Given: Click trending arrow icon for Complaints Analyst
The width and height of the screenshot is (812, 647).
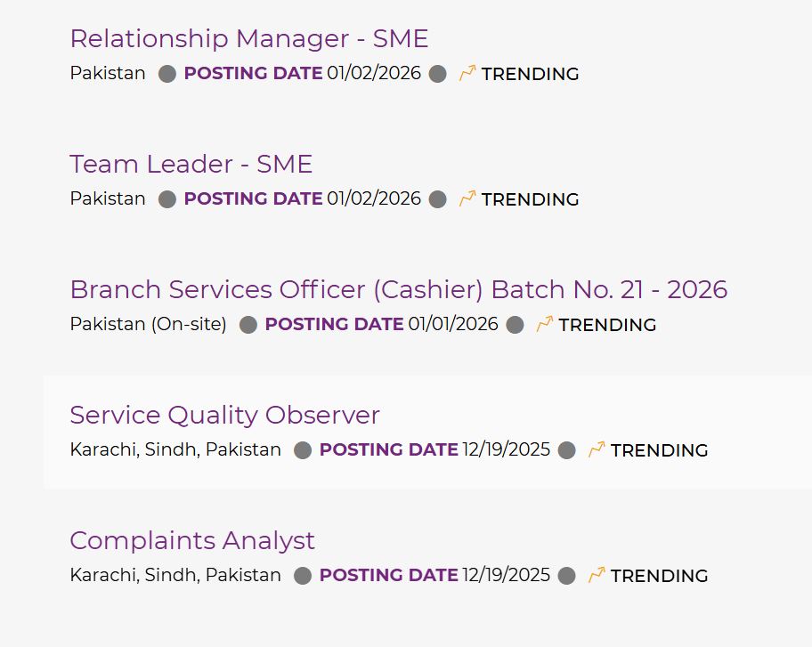Looking at the screenshot, I should click(x=597, y=576).
